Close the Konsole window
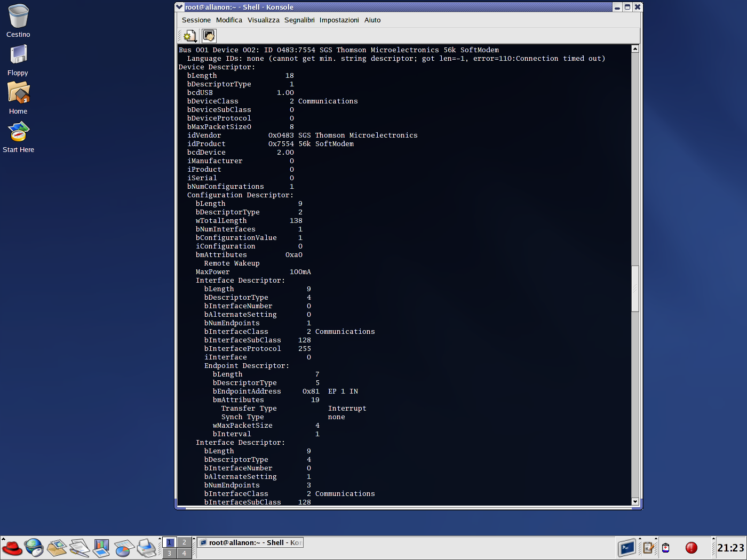This screenshot has width=747, height=560. tap(637, 7)
